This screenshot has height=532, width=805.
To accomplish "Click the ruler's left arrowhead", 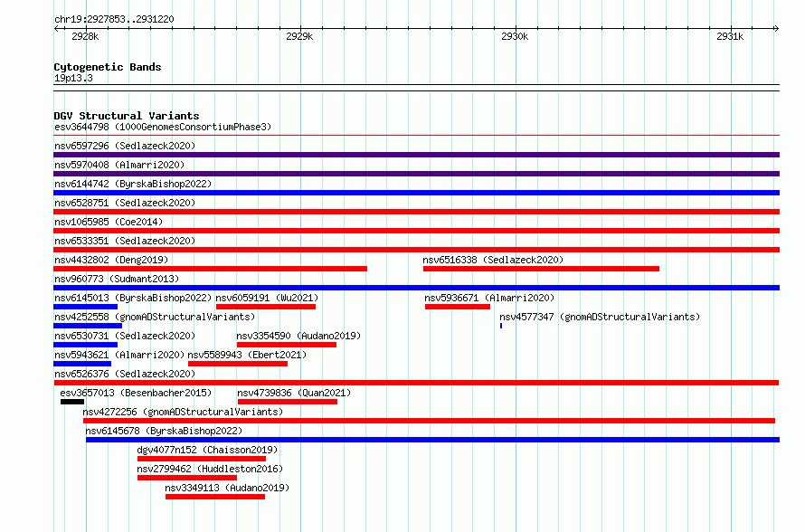I will (x=56, y=28).
